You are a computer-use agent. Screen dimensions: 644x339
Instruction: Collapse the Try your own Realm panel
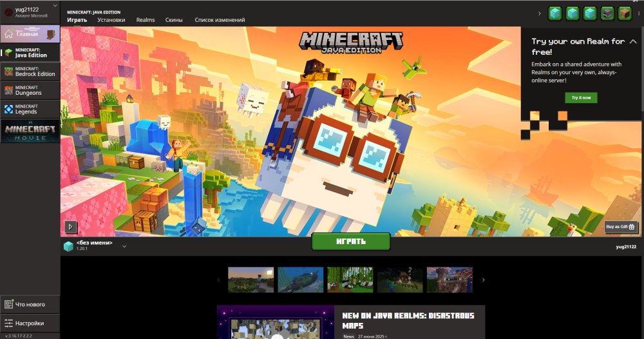pyautogui.click(x=633, y=41)
